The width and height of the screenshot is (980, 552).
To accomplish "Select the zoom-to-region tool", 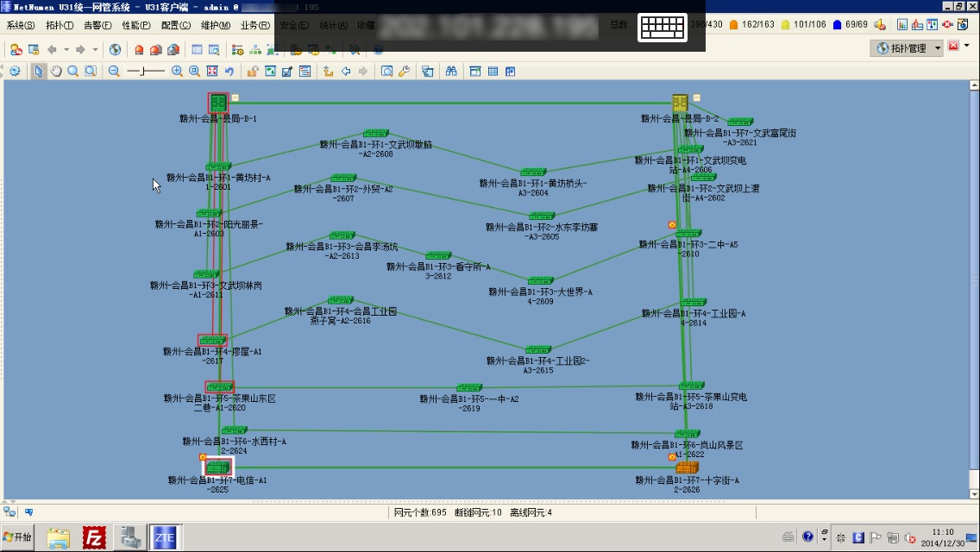I will [91, 72].
